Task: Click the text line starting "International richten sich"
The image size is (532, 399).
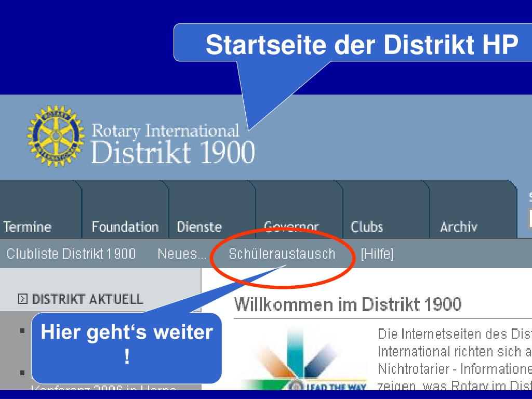Action: (455, 352)
